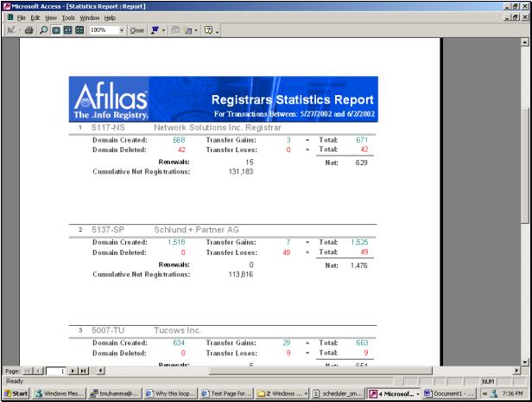This screenshot has width=532, height=402.
Task: Click the Microsoft Access title bar icon
Action: coord(7,6)
